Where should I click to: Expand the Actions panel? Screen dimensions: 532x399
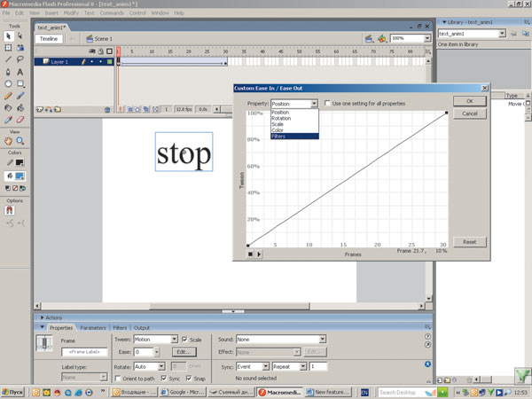43,317
